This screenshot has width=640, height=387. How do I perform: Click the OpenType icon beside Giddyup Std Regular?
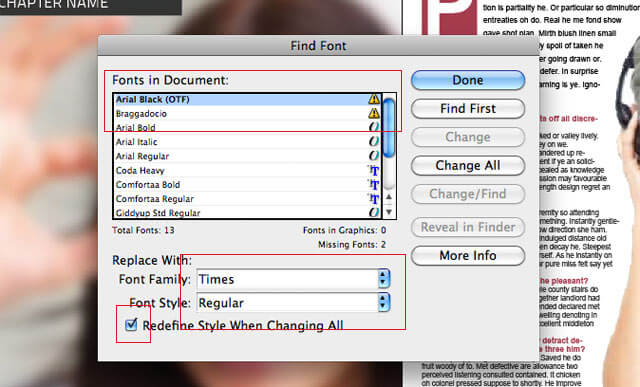(x=374, y=212)
